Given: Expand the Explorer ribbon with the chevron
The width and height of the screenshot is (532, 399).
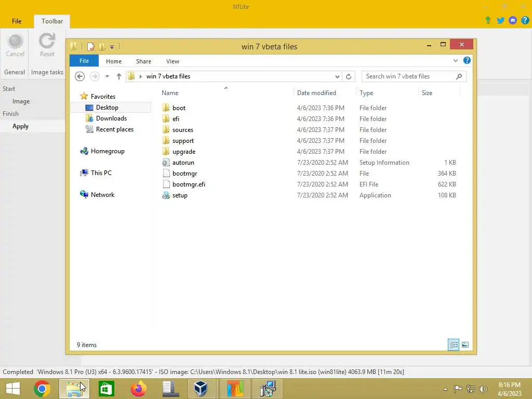Looking at the screenshot, I should pos(455,61).
